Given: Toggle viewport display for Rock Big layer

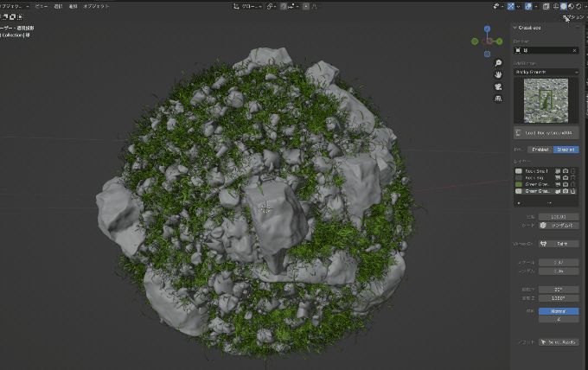Looking at the screenshot, I should [558, 178].
